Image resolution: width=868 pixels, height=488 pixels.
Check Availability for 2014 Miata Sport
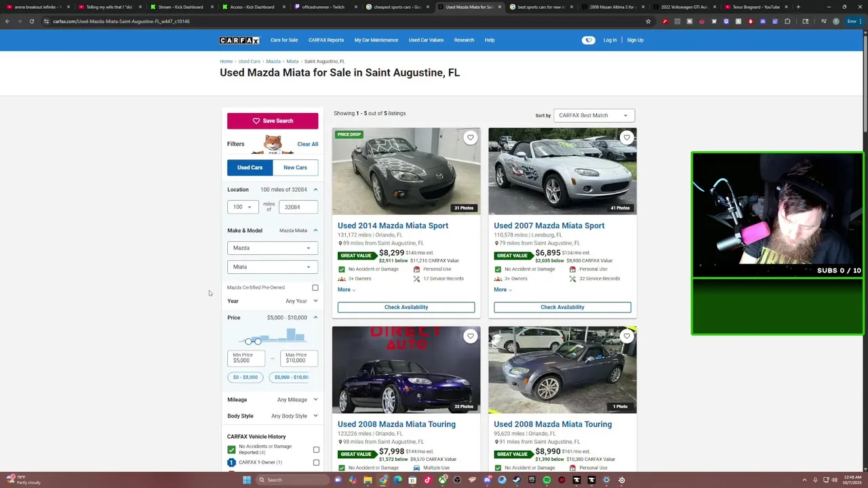click(x=406, y=307)
